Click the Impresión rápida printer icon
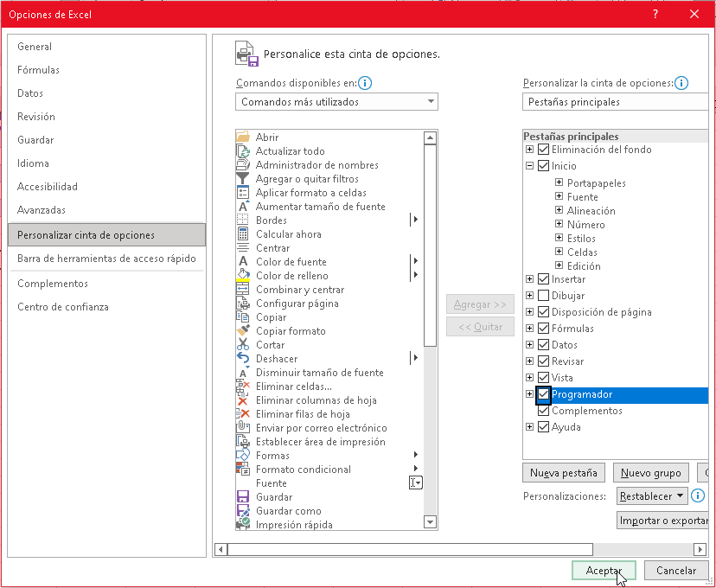The image size is (716, 588). pyautogui.click(x=243, y=524)
